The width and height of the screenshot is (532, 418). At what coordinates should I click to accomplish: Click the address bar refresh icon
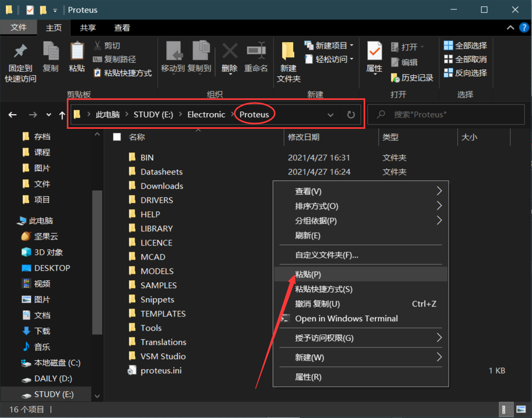coord(351,115)
